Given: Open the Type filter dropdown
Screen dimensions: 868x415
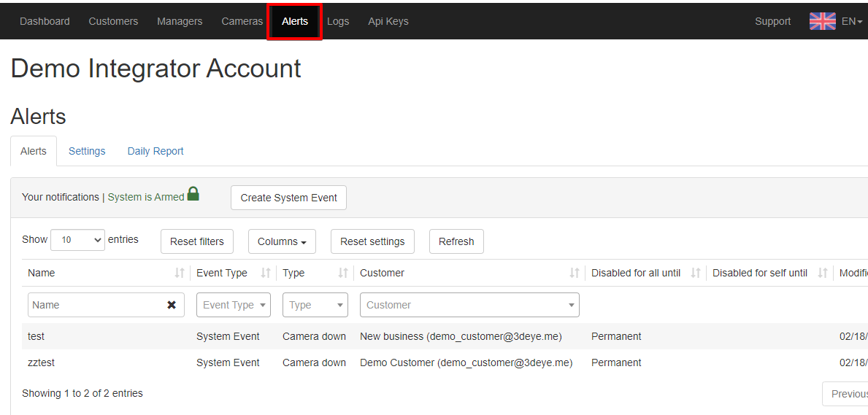Looking at the screenshot, I should [x=315, y=305].
